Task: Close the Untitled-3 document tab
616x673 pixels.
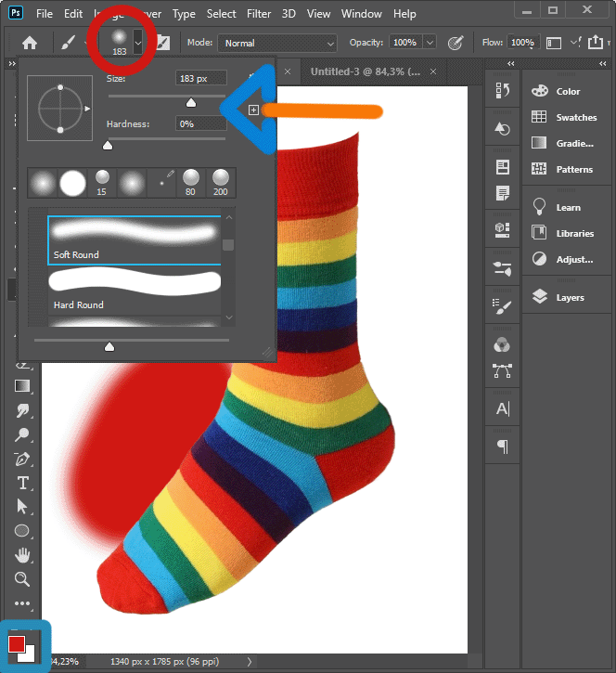Action: [433, 71]
